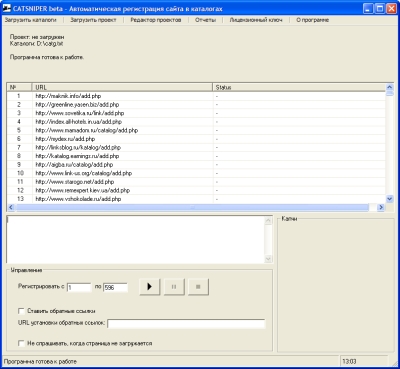Screen dimensions: 400x369
Task: Pause registration with the pause button
Action: click(174, 287)
